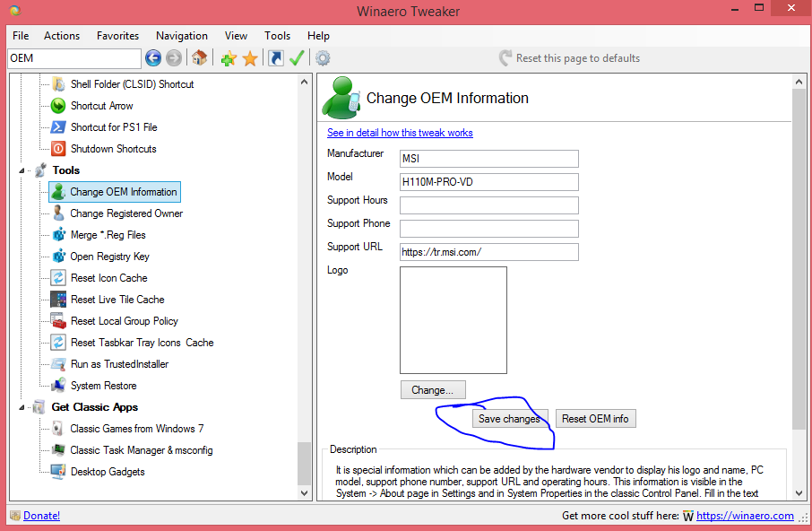
Task: Click Reset this page to defaults
Action: [570, 58]
